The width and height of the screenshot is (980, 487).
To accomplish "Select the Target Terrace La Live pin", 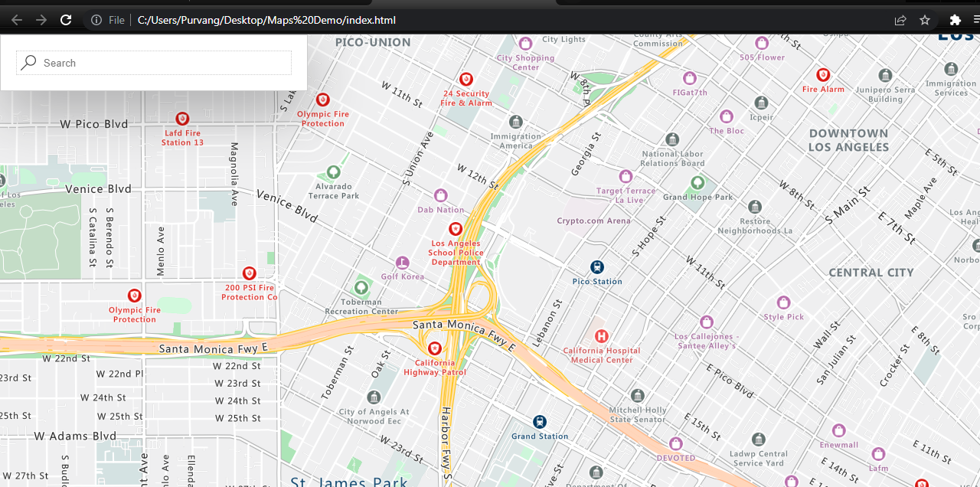I will click(626, 176).
